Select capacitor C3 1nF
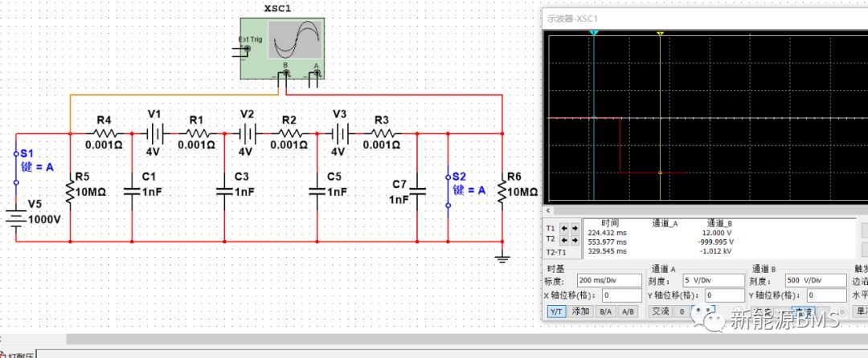The width and height of the screenshot is (868, 358). [224, 191]
